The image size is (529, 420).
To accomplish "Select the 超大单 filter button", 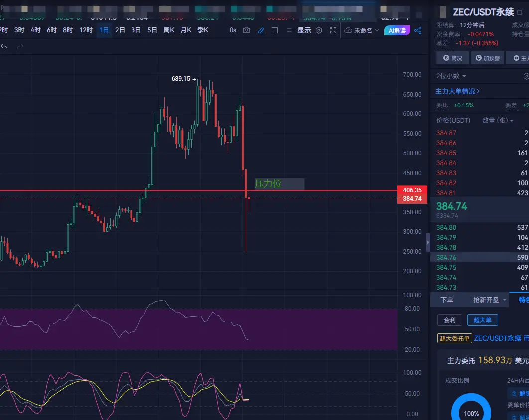I will (483, 320).
